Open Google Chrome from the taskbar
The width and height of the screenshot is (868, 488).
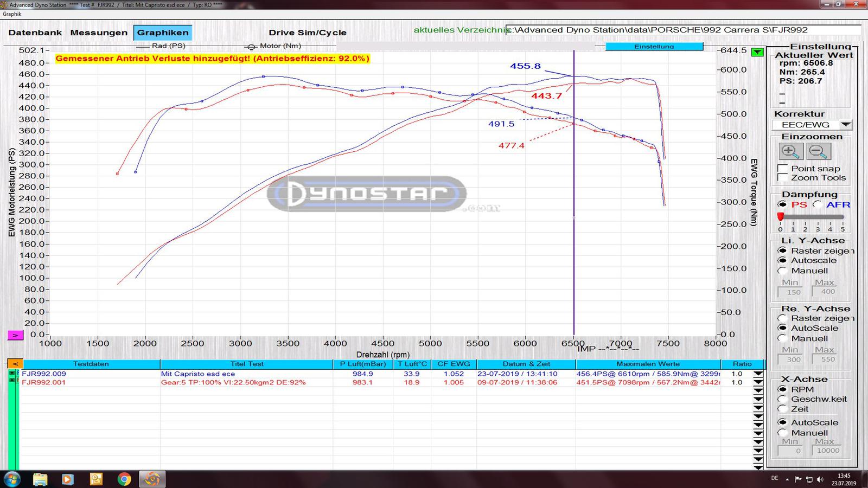tap(124, 479)
